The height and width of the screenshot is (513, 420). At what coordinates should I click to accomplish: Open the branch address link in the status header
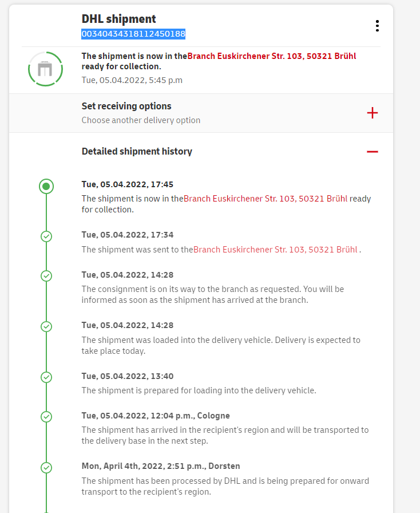click(272, 56)
